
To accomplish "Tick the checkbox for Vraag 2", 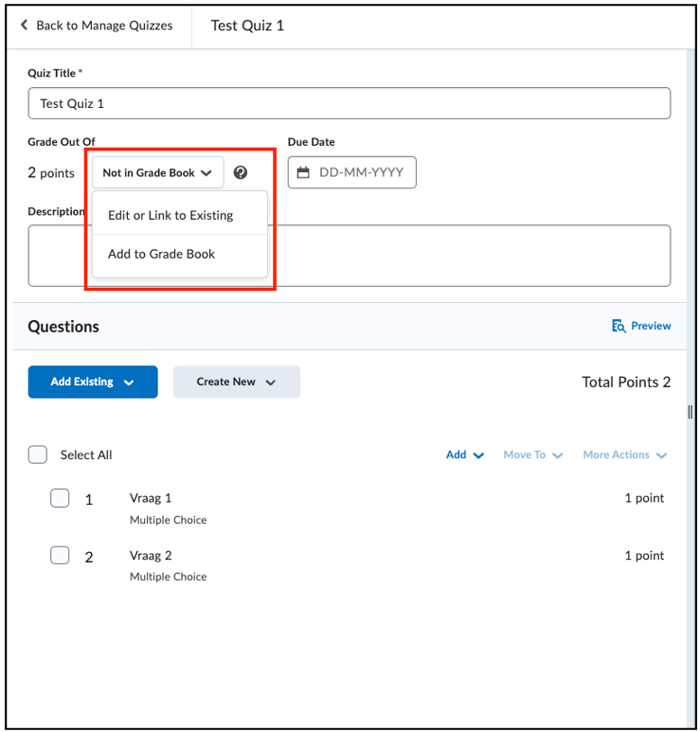I will coord(60,555).
